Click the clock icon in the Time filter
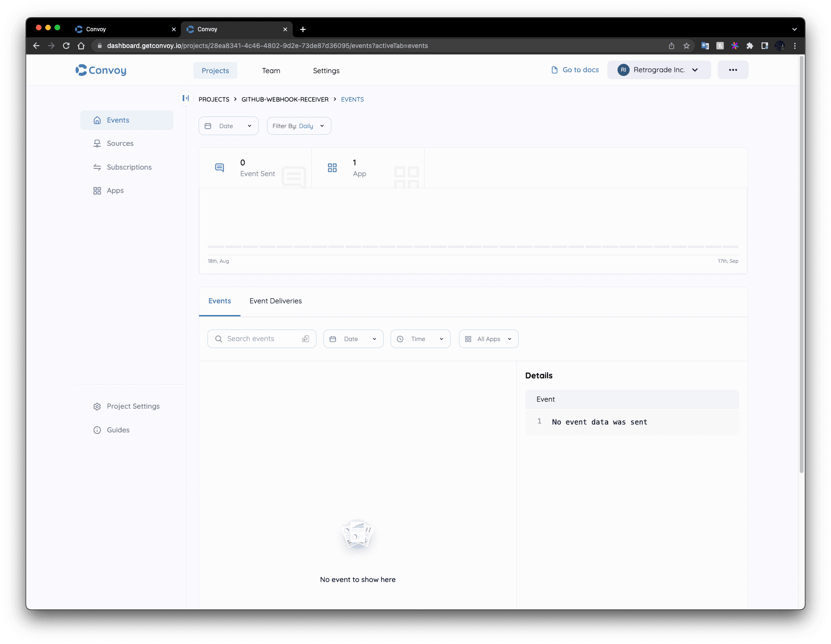 400,339
